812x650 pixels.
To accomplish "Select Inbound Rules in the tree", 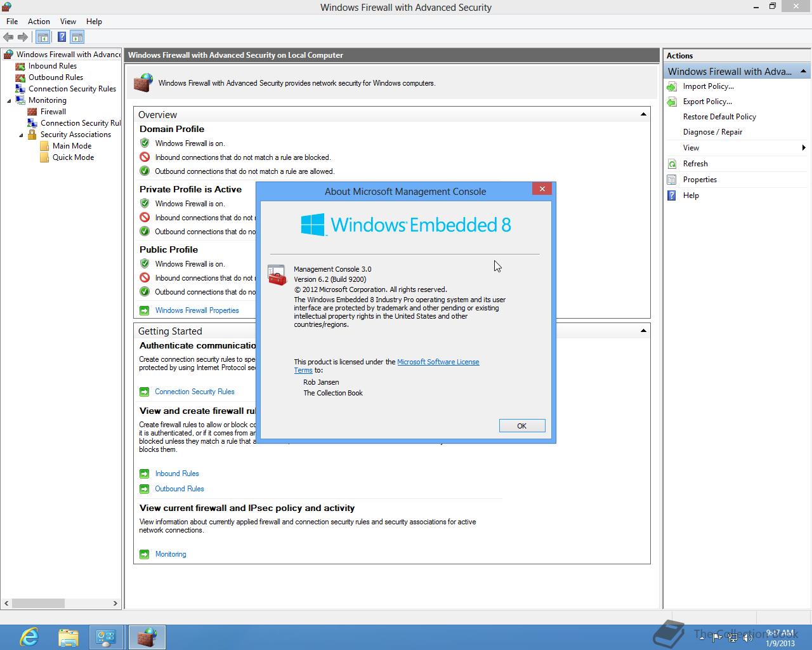I will [x=53, y=66].
